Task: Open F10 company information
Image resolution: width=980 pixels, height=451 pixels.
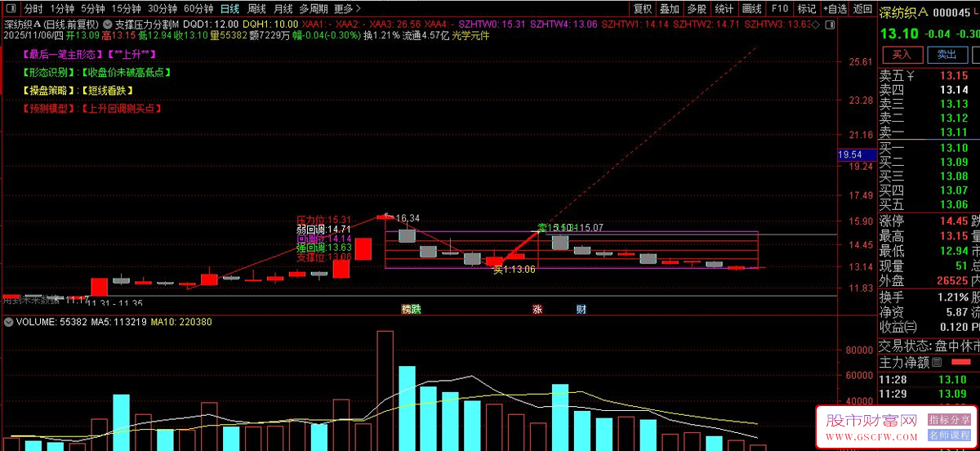Action: click(x=780, y=9)
